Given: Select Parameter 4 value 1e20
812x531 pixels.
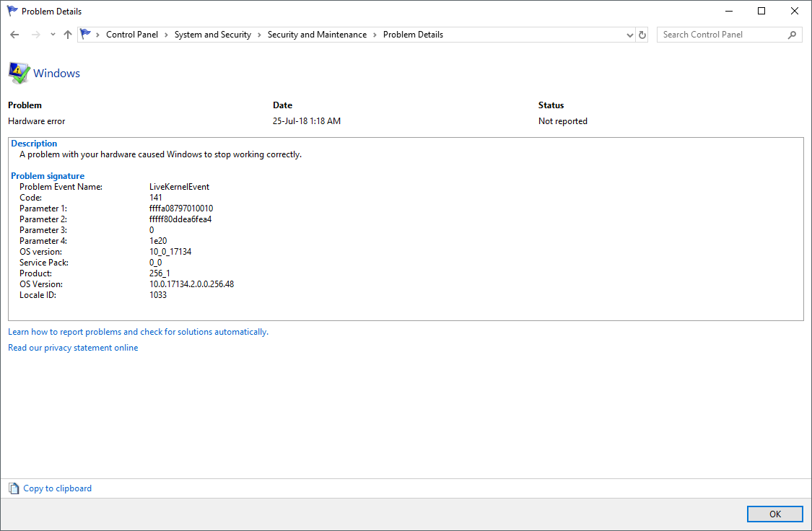Looking at the screenshot, I should 158,241.
